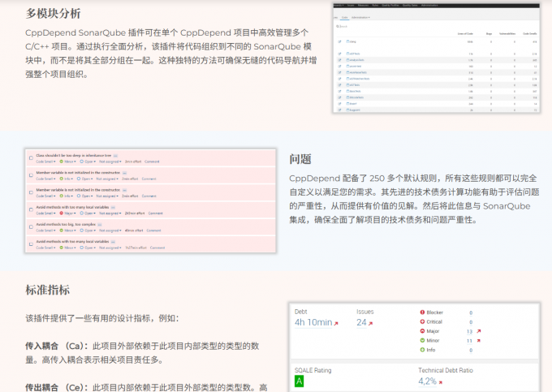Click the Major issues count 13

(x=470, y=331)
